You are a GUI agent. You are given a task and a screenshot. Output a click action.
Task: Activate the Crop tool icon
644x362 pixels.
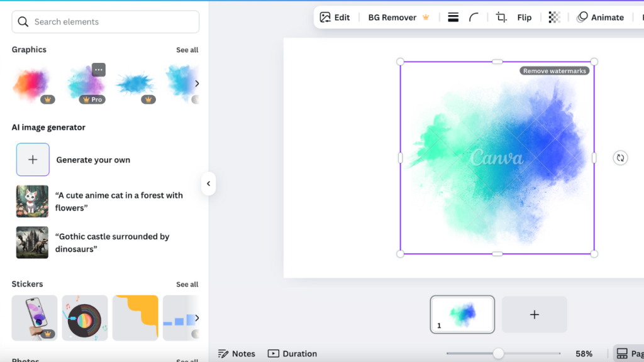click(x=501, y=17)
